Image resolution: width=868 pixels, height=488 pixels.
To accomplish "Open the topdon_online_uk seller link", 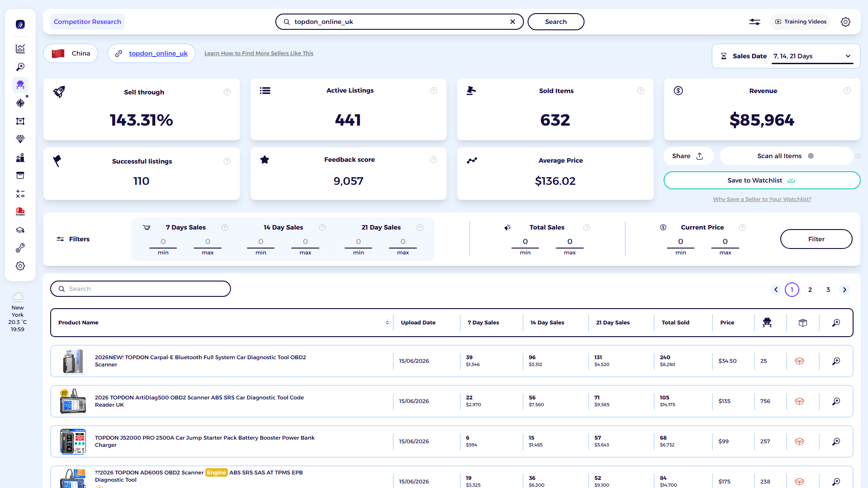I will pyautogui.click(x=158, y=53).
